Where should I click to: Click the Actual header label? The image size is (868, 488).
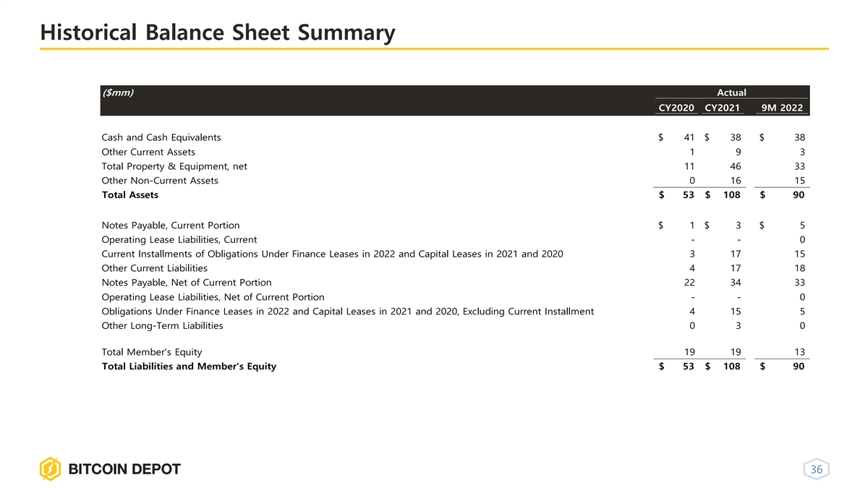point(731,93)
